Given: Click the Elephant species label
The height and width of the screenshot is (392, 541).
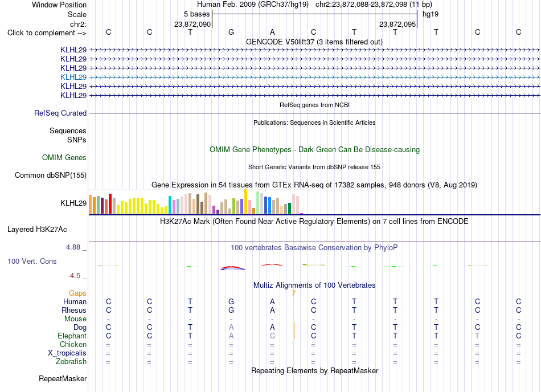Looking at the screenshot, I should point(72,336).
